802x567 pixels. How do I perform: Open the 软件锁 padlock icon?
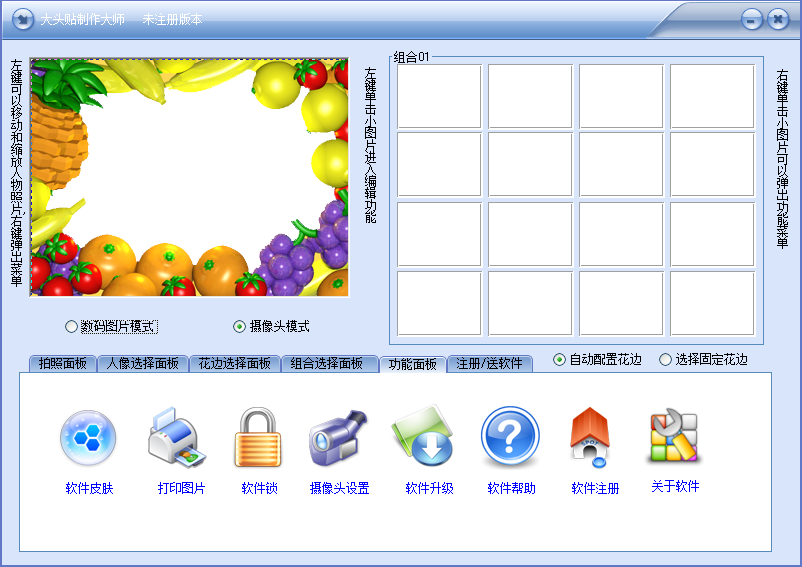(259, 439)
